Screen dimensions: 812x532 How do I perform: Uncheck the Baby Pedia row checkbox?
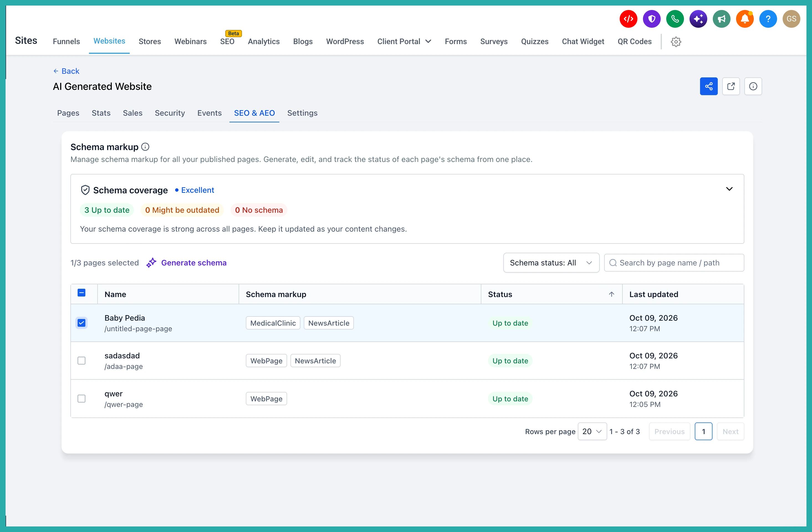[81, 323]
